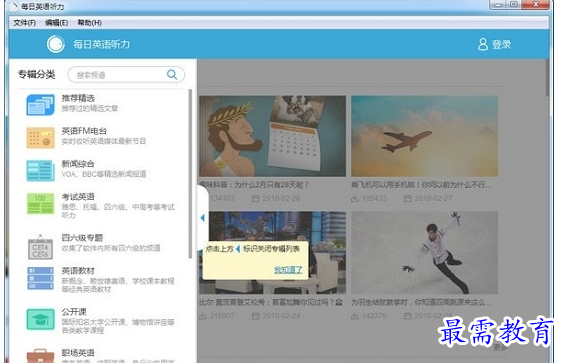
Task: Click the category list scrollbar
Action: point(190,174)
